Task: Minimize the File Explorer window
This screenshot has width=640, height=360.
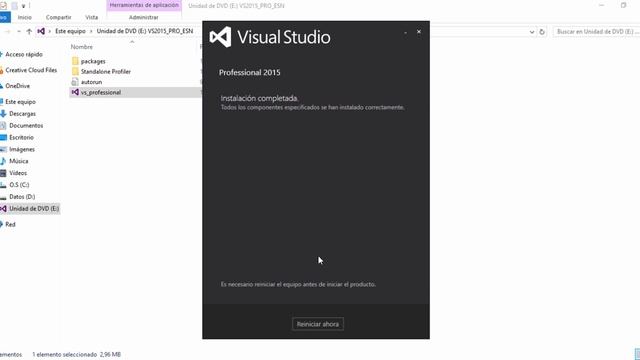Action: click(x=601, y=5)
